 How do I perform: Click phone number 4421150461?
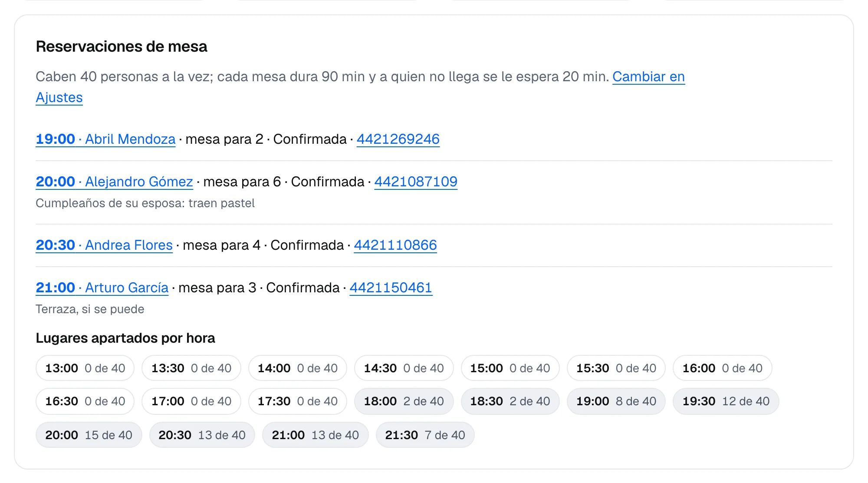[x=391, y=288]
